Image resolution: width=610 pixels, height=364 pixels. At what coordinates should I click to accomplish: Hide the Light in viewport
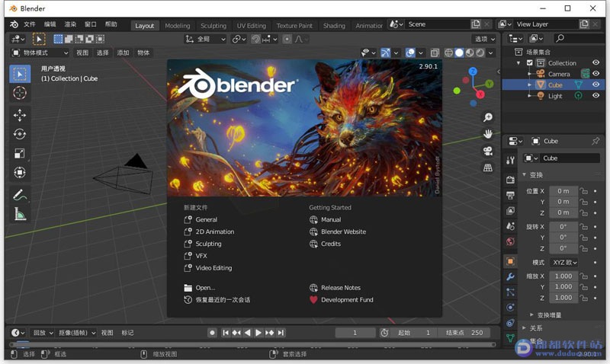click(596, 95)
